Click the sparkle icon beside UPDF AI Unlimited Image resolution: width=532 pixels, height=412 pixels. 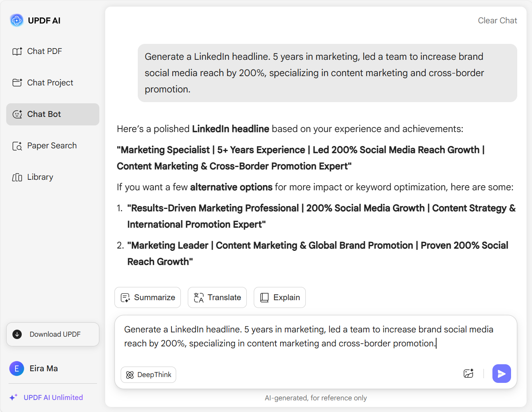click(x=14, y=397)
